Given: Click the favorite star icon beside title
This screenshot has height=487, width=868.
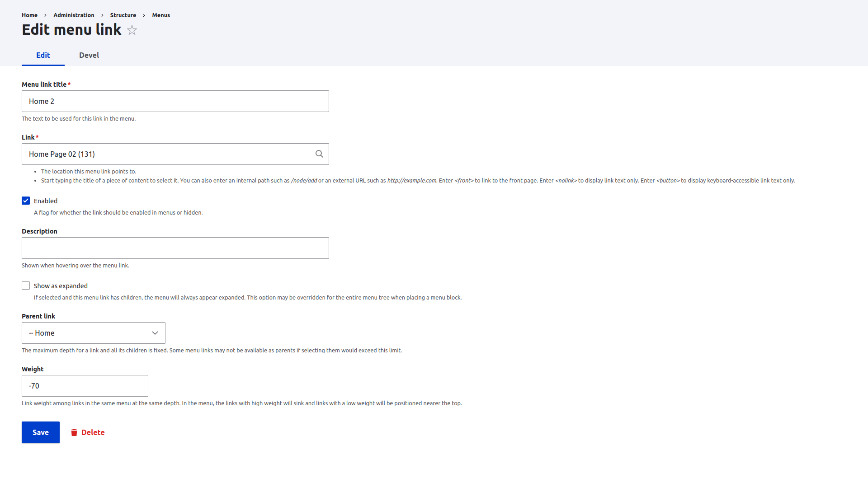Looking at the screenshot, I should 132,30.
